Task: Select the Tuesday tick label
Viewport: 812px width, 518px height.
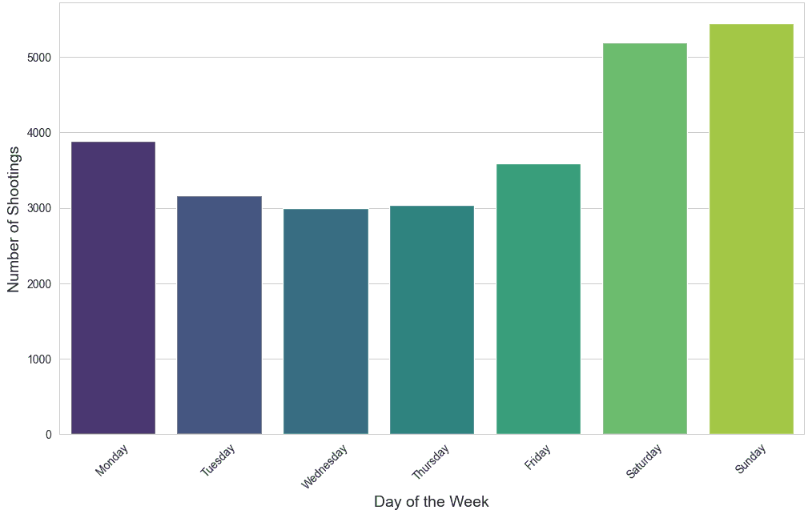Action: click(x=218, y=461)
